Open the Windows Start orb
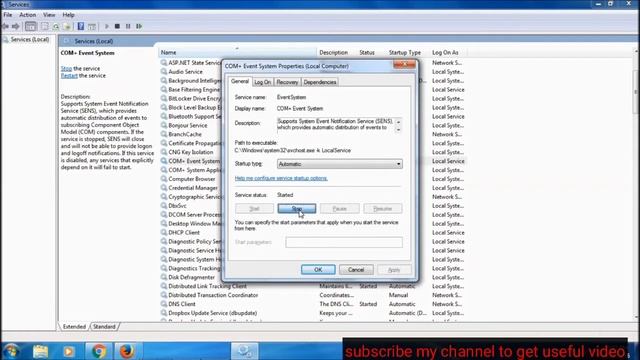This screenshot has height=360, width=640. pos(11,351)
